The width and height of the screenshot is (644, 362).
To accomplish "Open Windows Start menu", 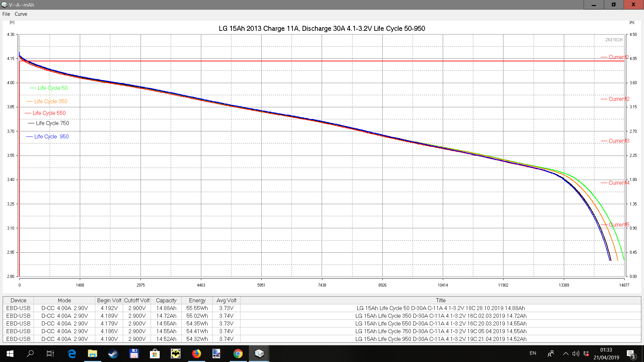I will pos(10,353).
